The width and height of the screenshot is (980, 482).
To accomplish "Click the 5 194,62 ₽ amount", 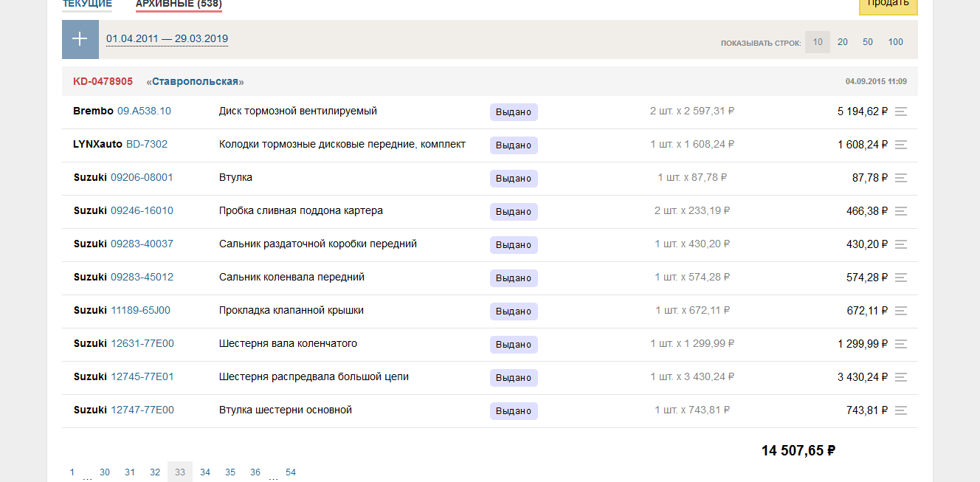I will coord(863,111).
